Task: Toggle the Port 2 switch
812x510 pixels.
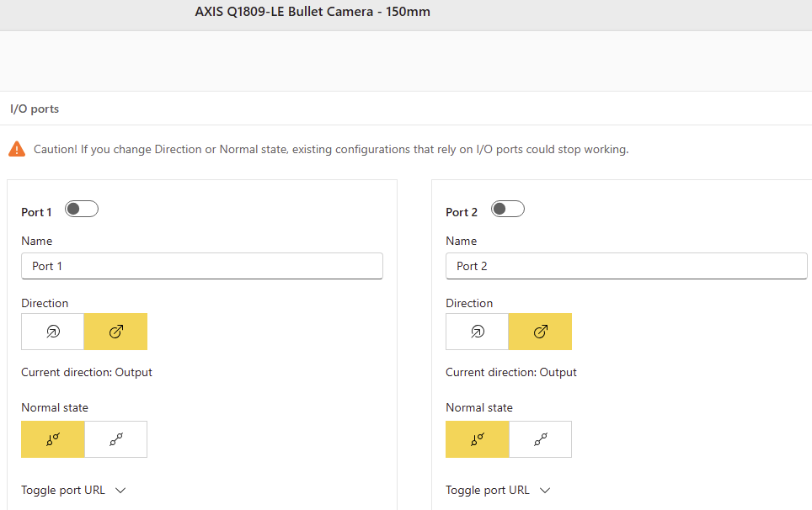Action: click(507, 209)
